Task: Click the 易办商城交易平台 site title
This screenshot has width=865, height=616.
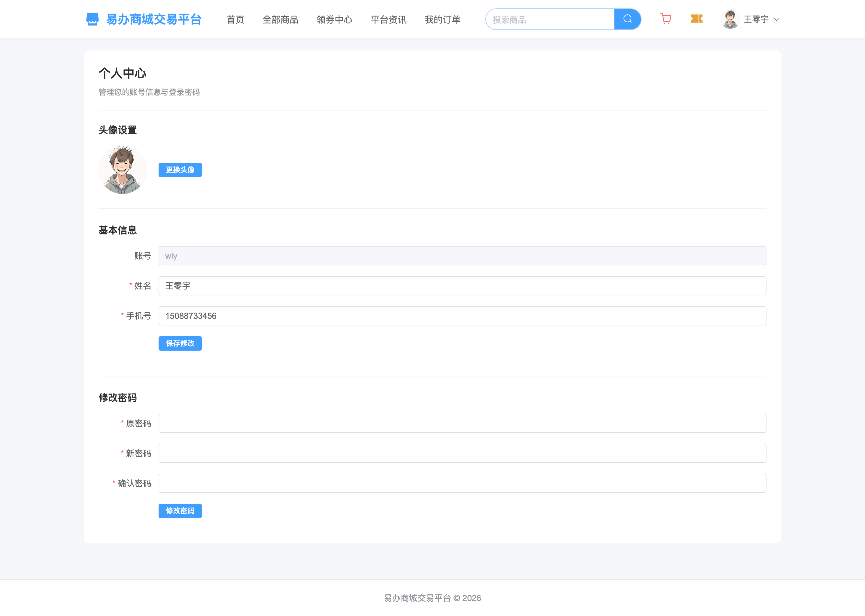Action: 154,19
